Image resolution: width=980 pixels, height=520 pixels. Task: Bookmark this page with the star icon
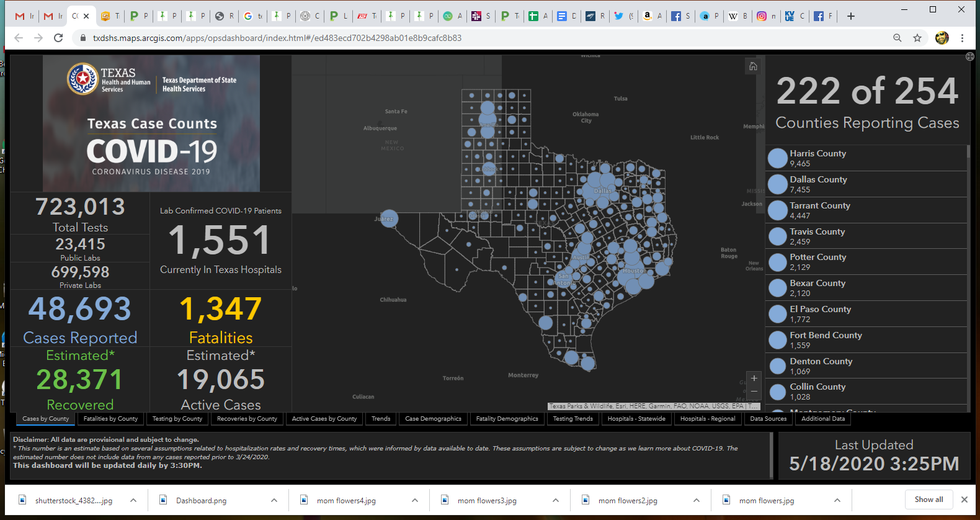click(917, 38)
